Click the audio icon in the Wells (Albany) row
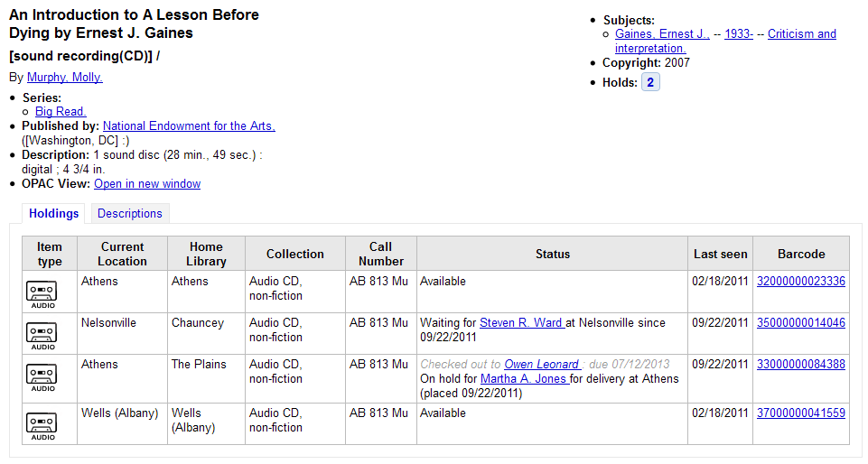Screen dimensions: 868x464 [x=42, y=424]
